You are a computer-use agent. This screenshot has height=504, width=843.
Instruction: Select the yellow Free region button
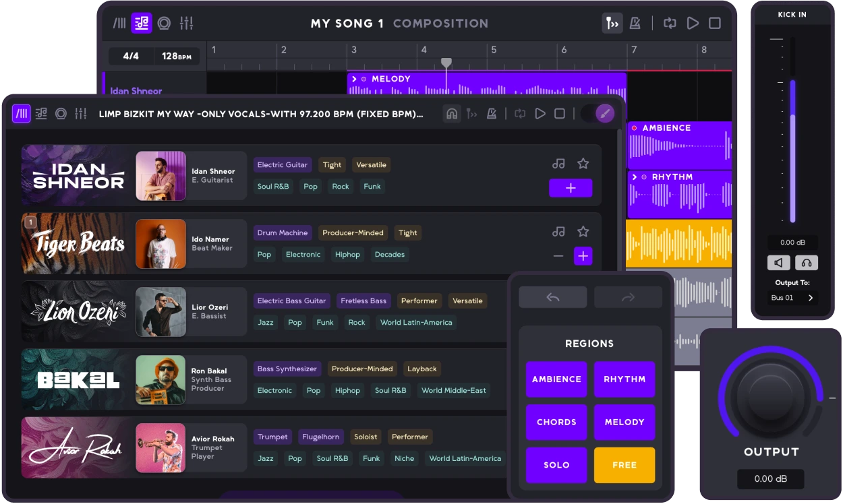pyautogui.click(x=624, y=465)
